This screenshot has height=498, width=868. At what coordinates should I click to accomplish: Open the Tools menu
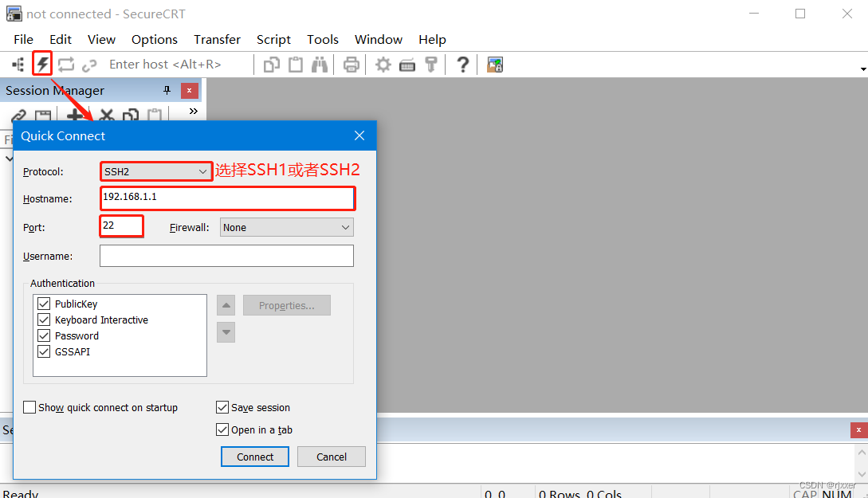click(323, 39)
